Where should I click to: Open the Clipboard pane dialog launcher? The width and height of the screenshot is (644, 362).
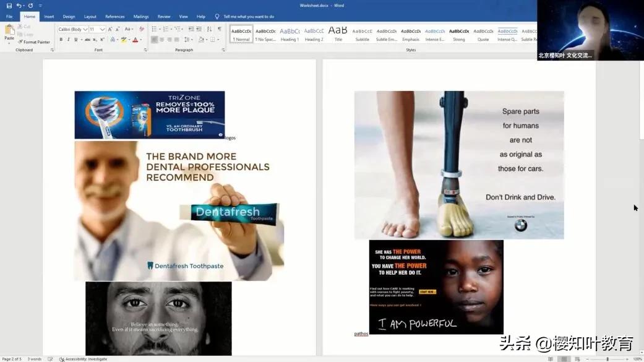pos(52,50)
